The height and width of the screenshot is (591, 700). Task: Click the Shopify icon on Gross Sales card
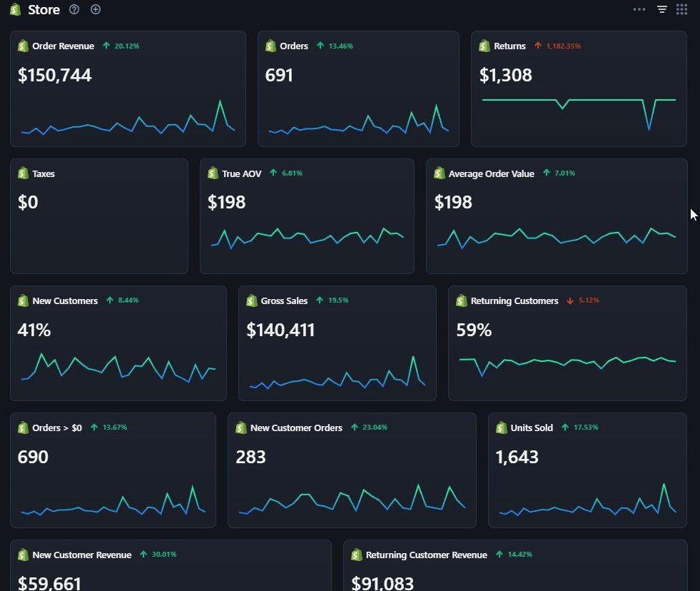click(251, 301)
